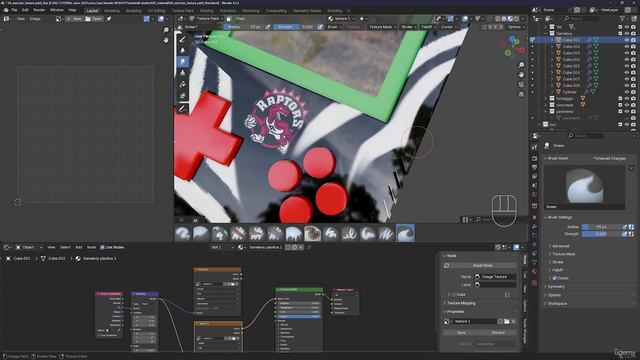
Task: Open the Tool properties tab
Action: [x=535, y=147]
